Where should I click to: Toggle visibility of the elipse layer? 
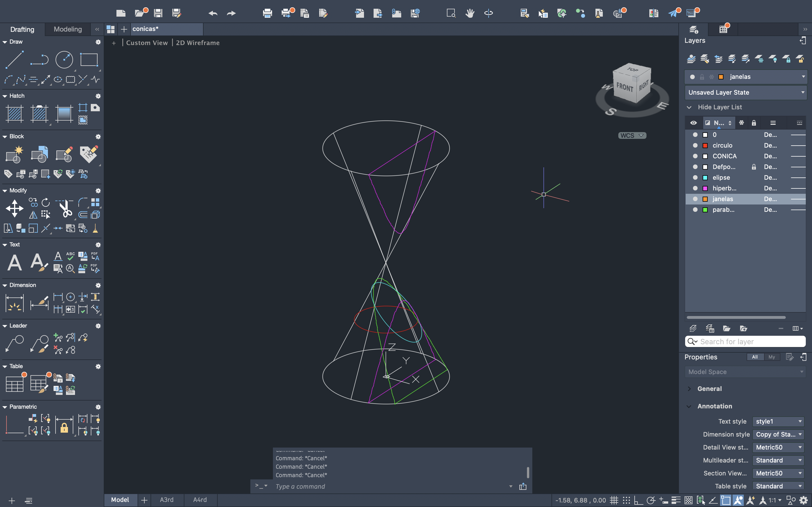[695, 177]
